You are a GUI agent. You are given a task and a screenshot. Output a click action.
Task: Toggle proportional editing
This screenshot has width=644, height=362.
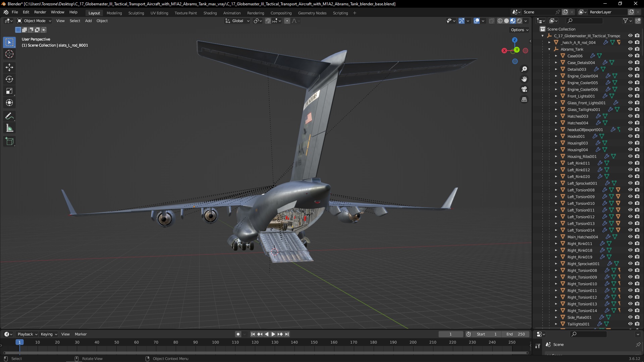click(287, 21)
